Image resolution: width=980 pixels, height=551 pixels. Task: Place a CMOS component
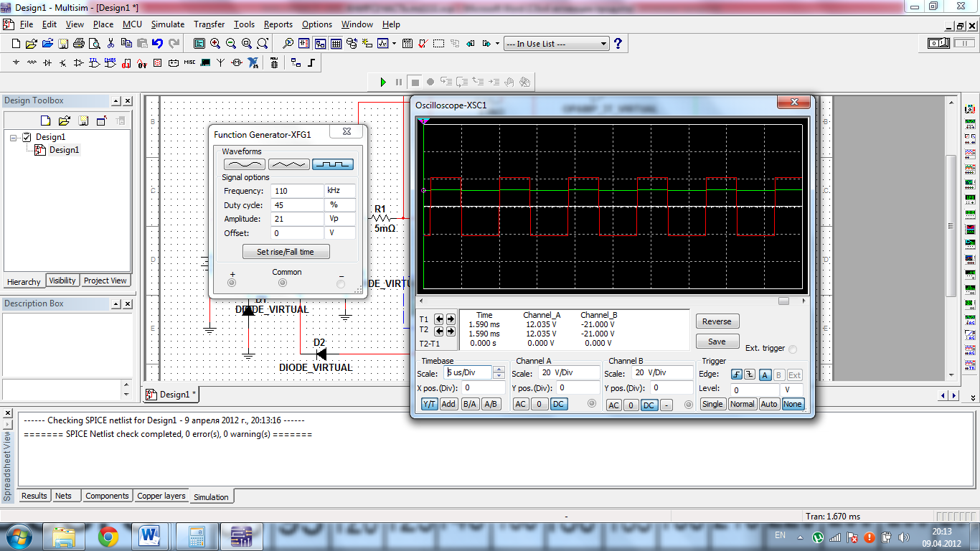coord(110,62)
